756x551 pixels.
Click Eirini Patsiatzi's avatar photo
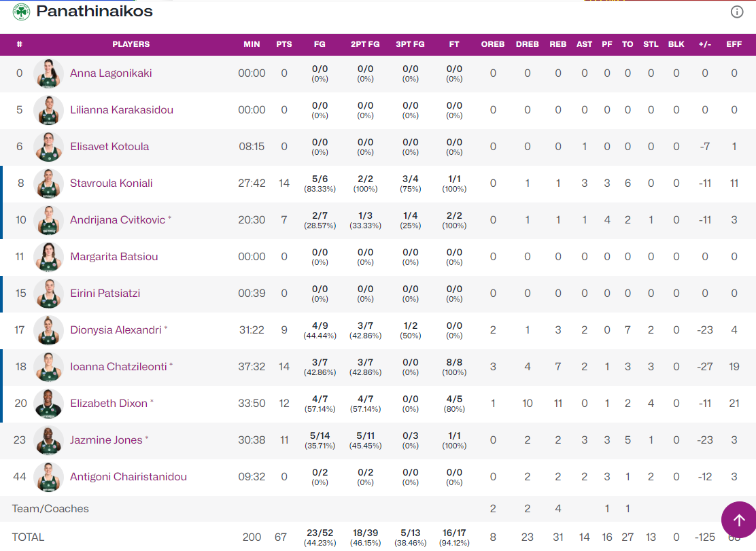[49, 294]
